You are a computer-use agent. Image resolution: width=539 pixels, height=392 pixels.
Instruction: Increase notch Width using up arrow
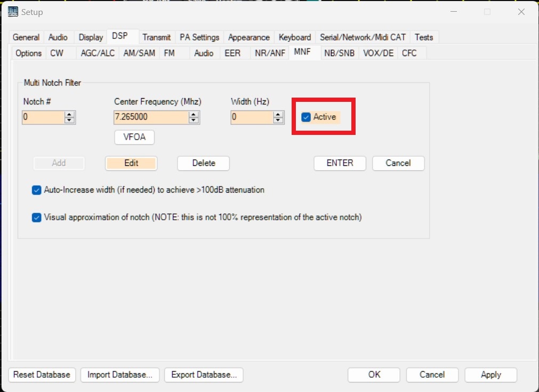278,114
